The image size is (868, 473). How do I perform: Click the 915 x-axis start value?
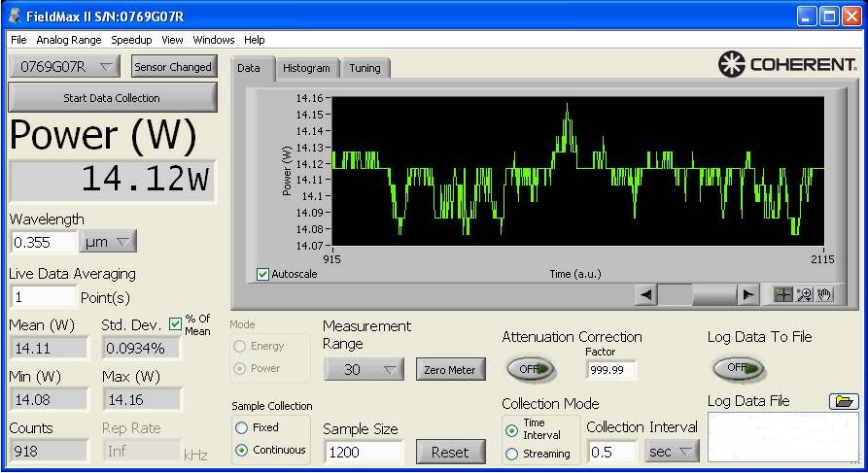pos(331,259)
